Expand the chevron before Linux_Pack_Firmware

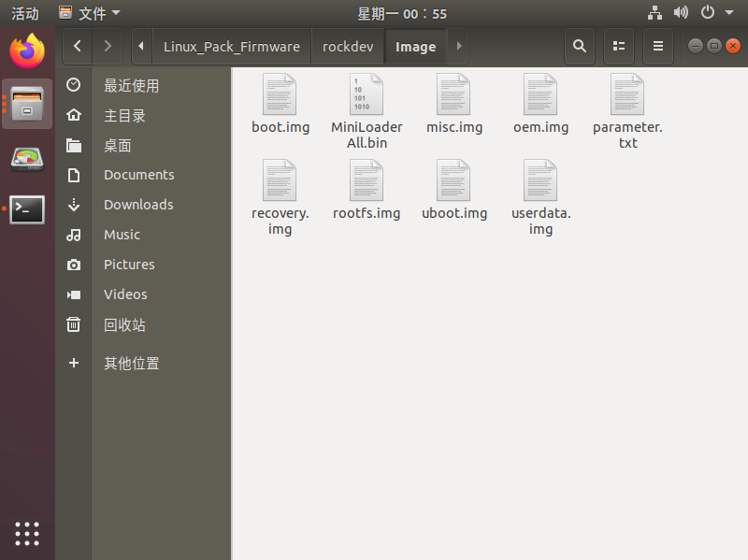(x=139, y=46)
